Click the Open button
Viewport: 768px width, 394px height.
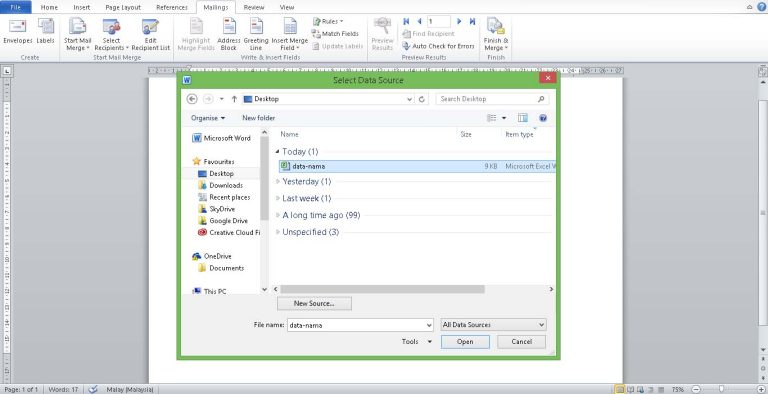click(465, 342)
